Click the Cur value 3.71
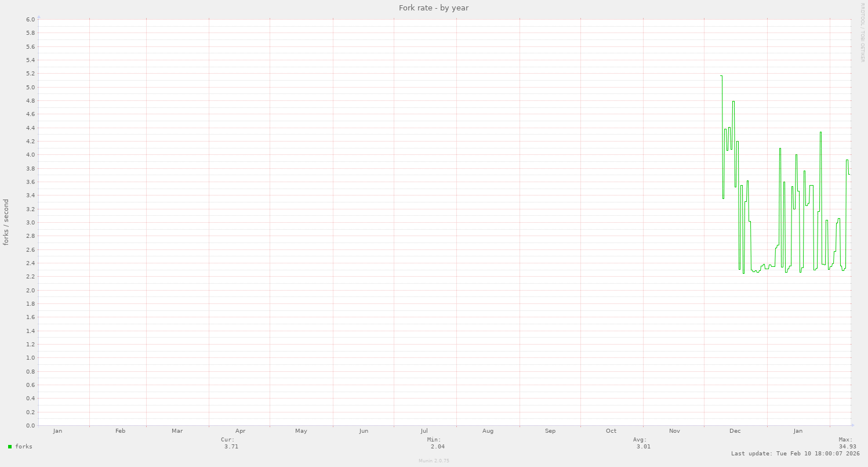The height and width of the screenshot is (467, 868). (x=231, y=447)
